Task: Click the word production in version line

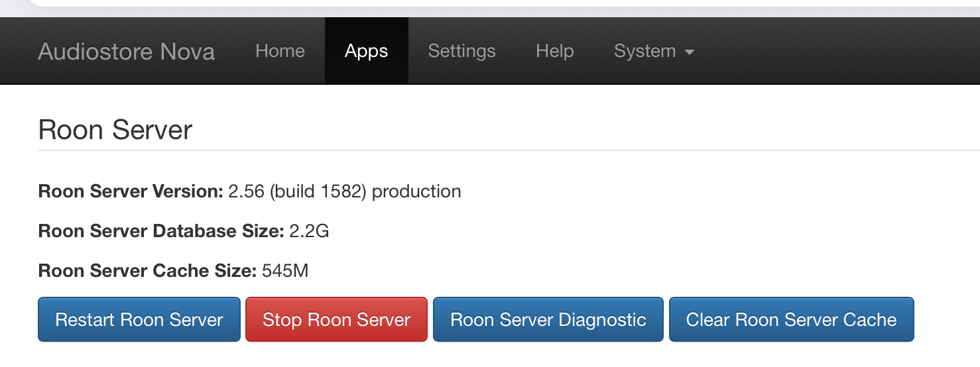Action: [416, 191]
